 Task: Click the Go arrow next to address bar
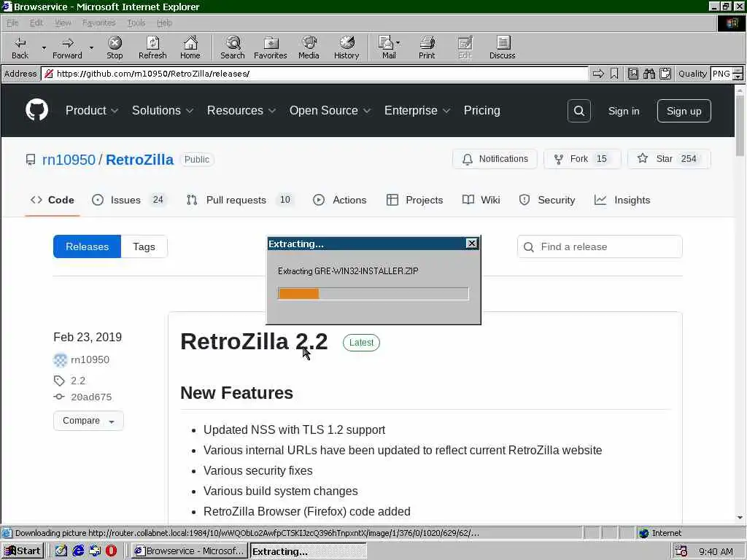598,74
